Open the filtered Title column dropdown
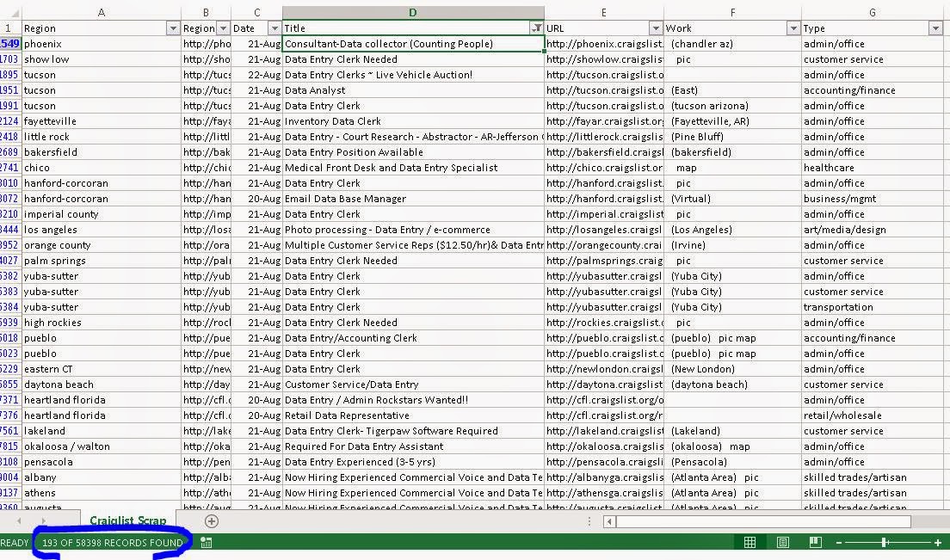Image resolution: width=950 pixels, height=560 pixels. pyautogui.click(x=536, y=28)
